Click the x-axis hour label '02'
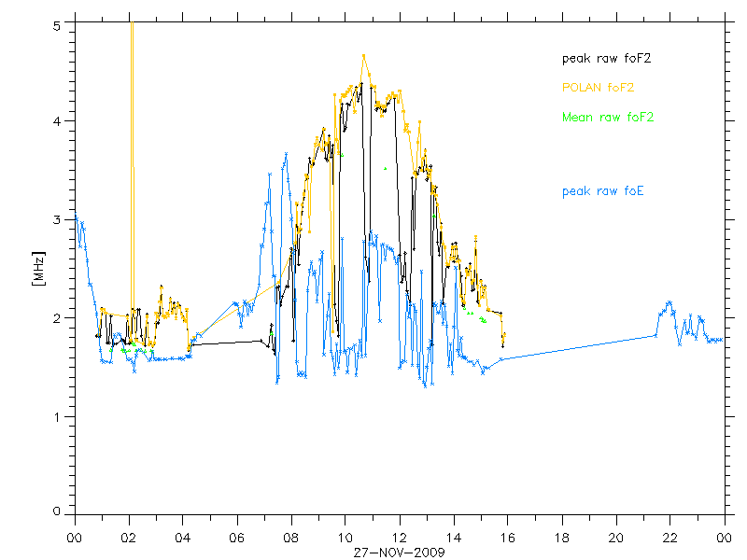 click(129, 539)
